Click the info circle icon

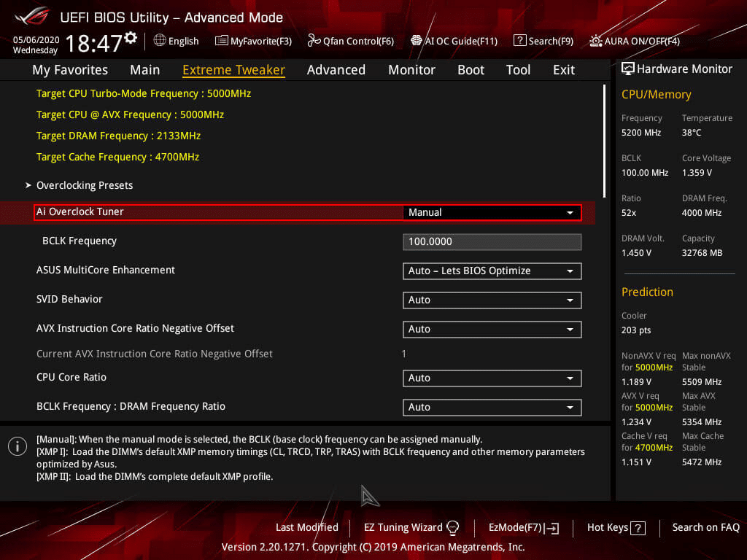pos(18,446)
